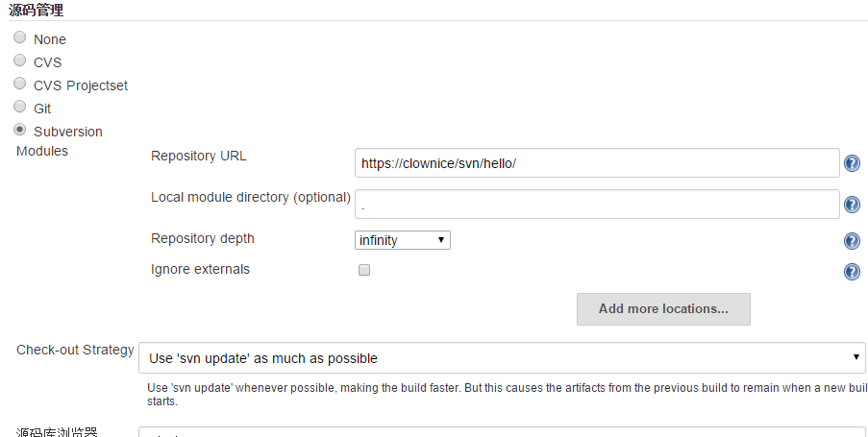Open the source browser dropdown at bottom
The width and height of the screenshot is (868, 437).
coord(502,432)
